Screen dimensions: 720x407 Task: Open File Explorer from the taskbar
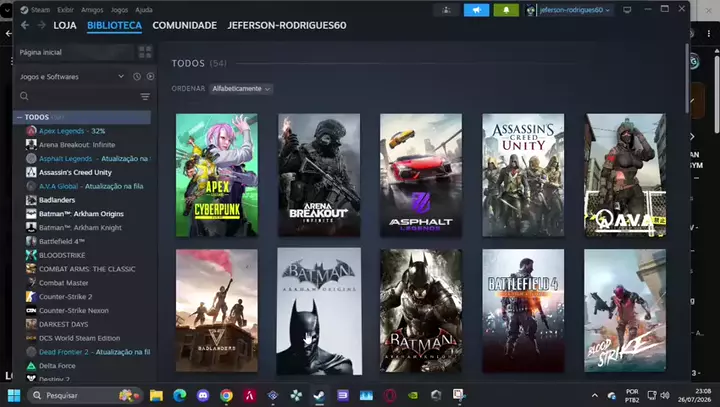point(156,395)
